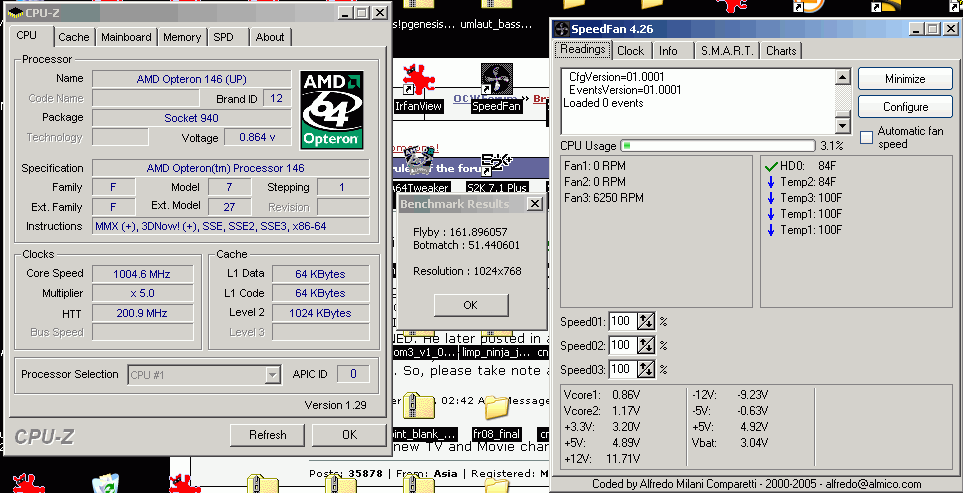Click the HTT value 200.9 MHz
The image size is (963, 493).
[142, 313]
